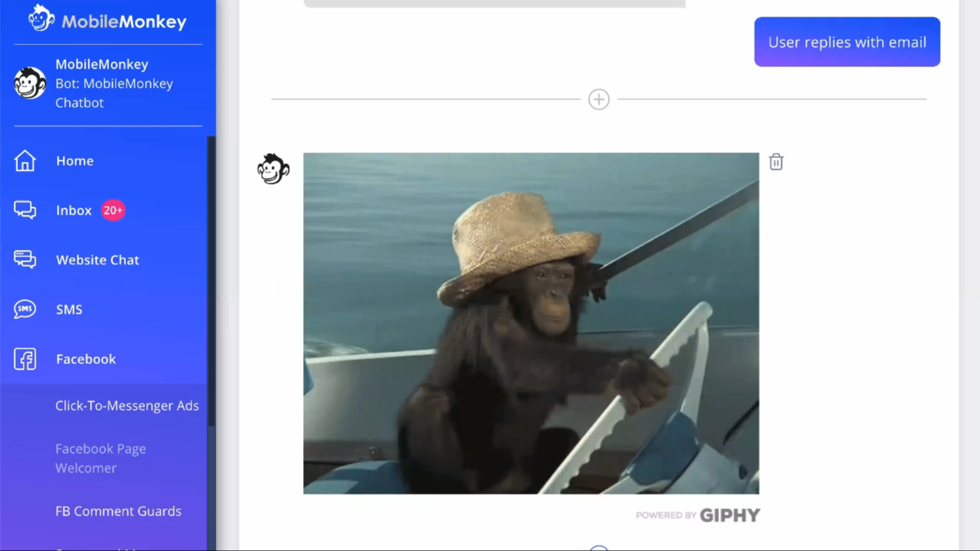Click the SMS speech bubble icon

pos(25,309)
